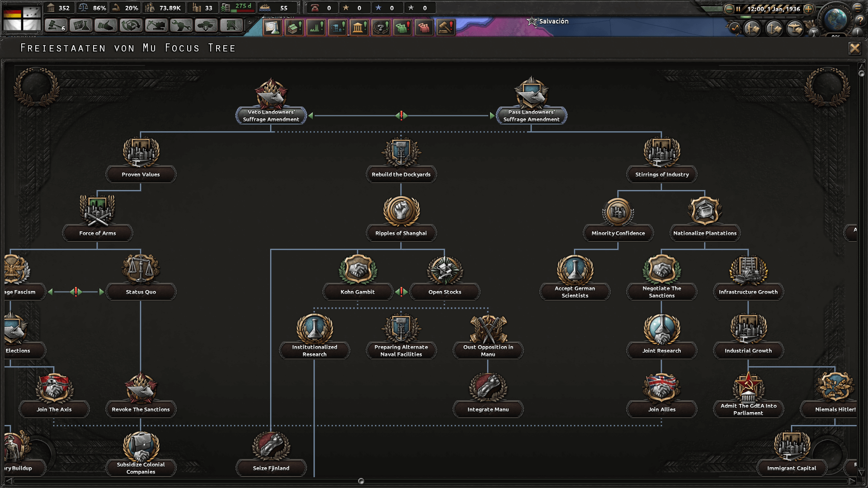The image size is (868, 488).
Task: Open the music player note icon
Action: 735,28
